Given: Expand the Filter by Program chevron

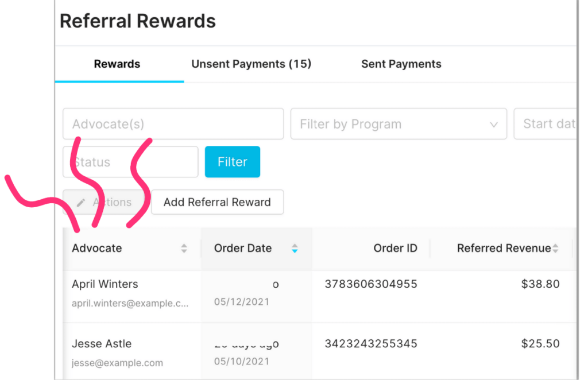Looking at the screenshot, I should coord(494,125).
